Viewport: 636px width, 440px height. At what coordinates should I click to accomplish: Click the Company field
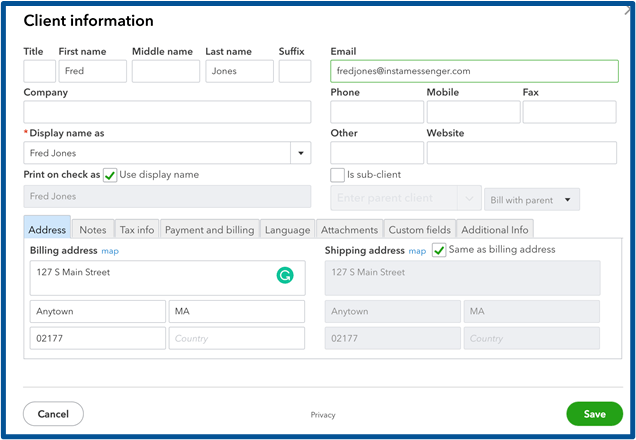(167, 112)
